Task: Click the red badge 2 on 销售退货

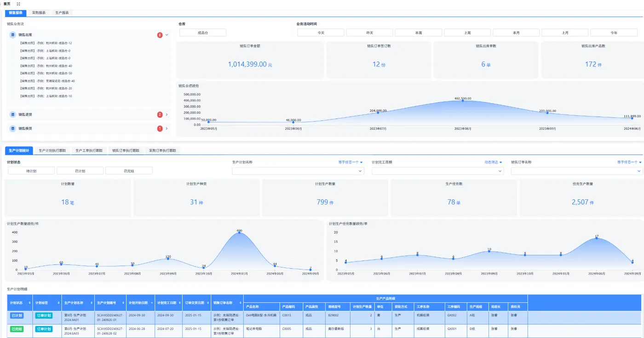Action: (160, 115)
